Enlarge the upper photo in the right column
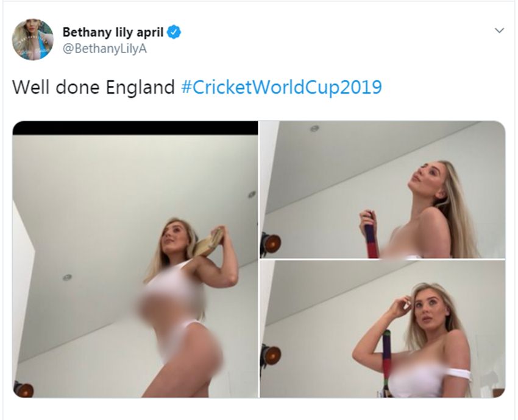 382,189
